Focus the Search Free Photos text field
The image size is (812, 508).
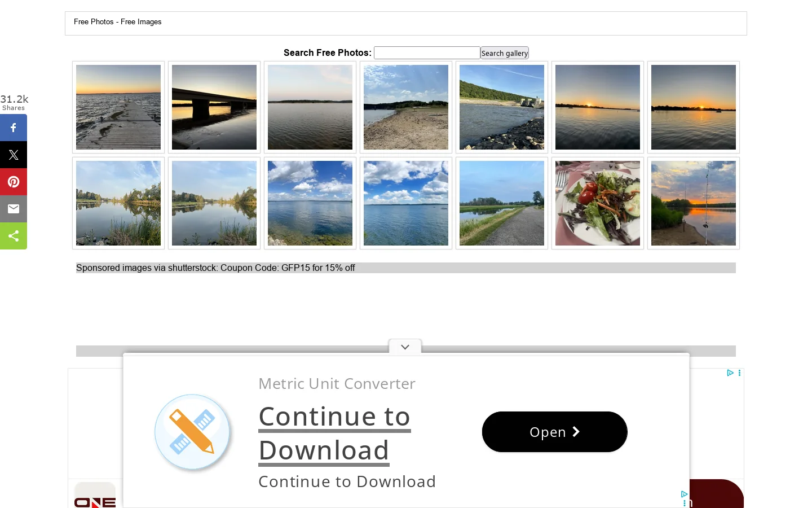(x=427, y=52)
